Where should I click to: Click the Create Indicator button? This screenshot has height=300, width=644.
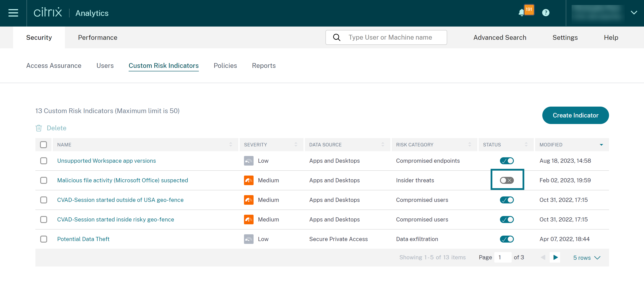(575, 115)
